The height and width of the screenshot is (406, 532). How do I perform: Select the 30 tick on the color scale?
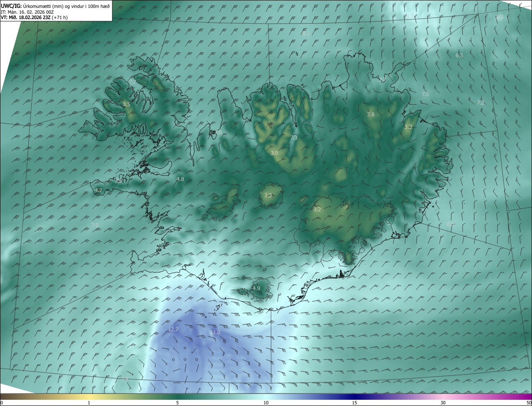point(443,403)
